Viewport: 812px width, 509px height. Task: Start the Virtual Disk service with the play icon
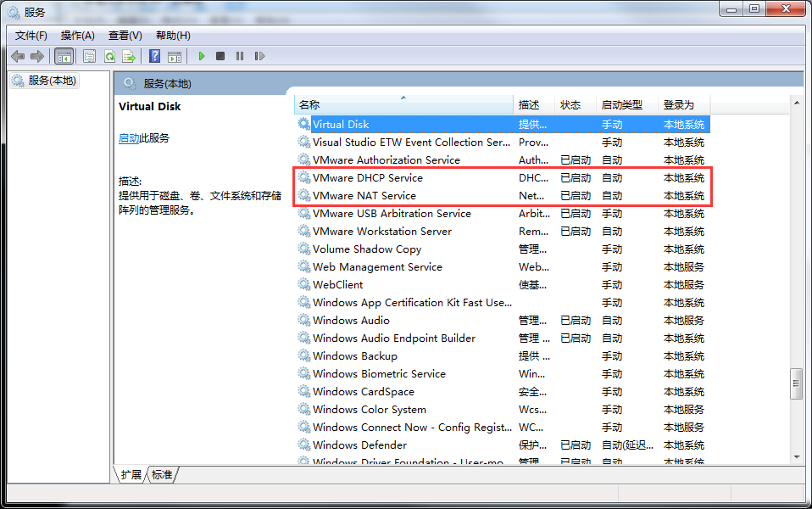[x=201, y=56]
